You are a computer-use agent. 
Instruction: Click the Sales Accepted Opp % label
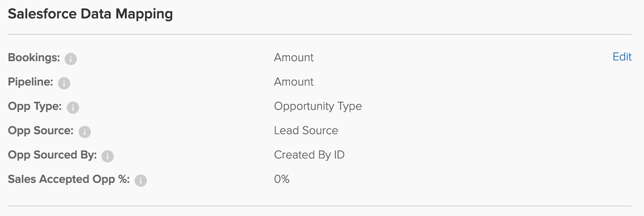click(x=69, y=179)
